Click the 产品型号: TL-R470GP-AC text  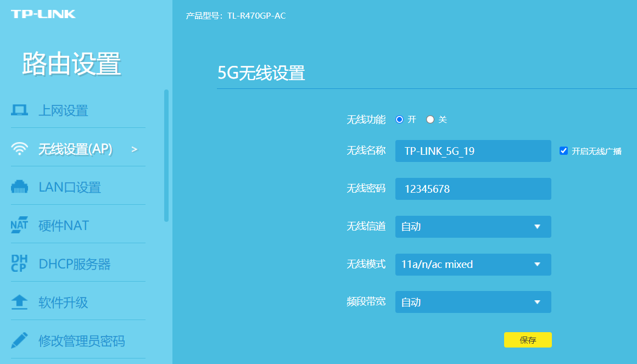point(236,16)
